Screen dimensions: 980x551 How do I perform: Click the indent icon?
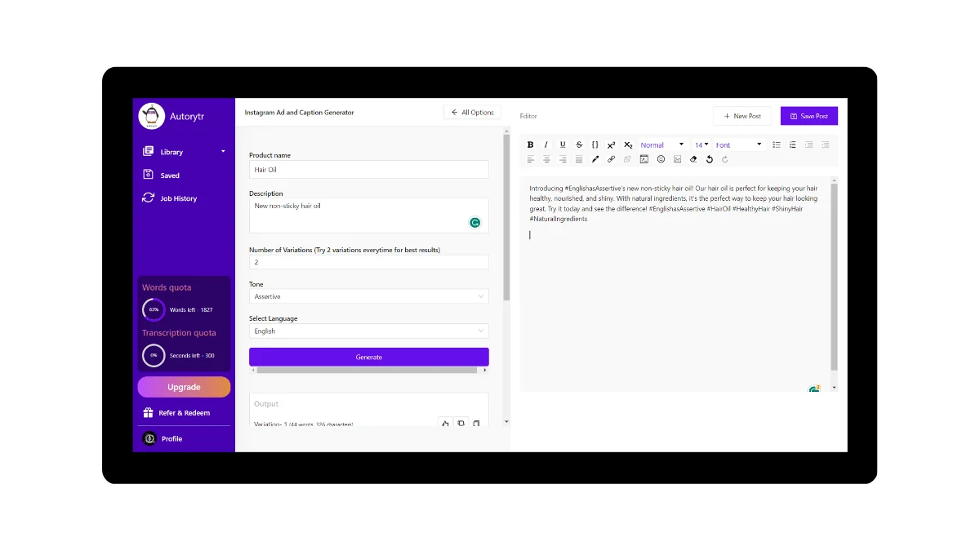tap(809, 144)
